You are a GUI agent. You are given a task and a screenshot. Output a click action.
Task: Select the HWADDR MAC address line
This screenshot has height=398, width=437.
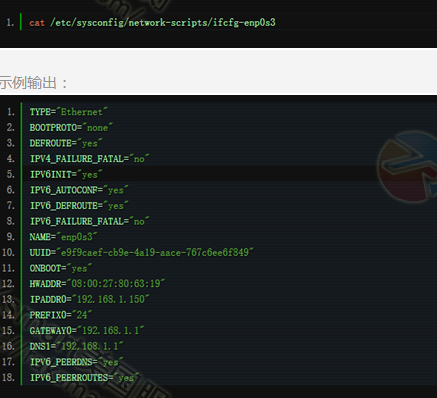tap(97, 284)
